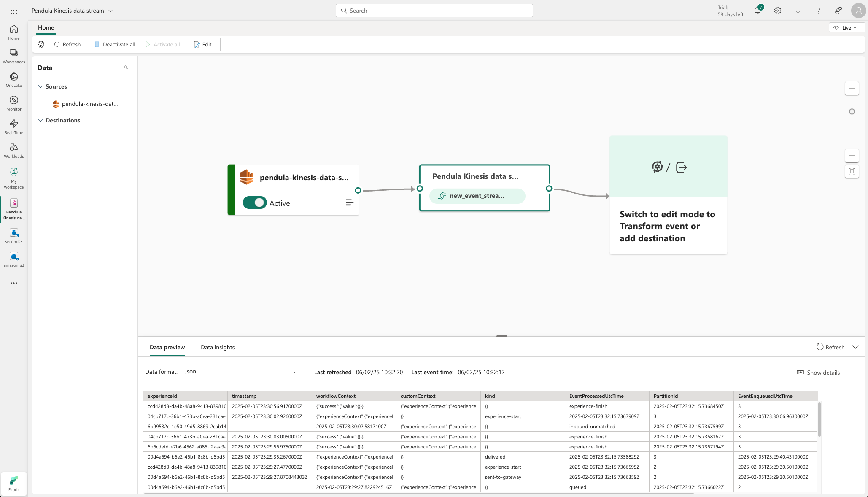This screenshot has width=868, height=497.
Task: Click Deactivate all
Action: (x=115, y=44)
